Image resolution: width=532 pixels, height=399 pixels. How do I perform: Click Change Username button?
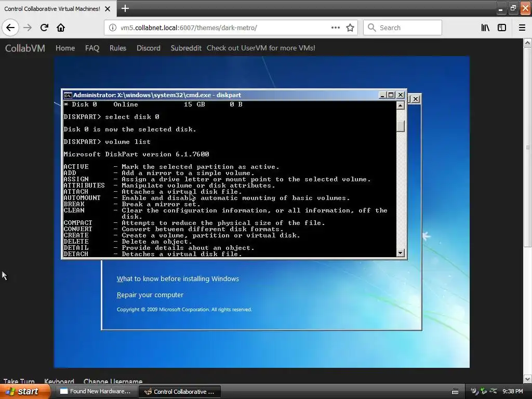tap(113, 381)
